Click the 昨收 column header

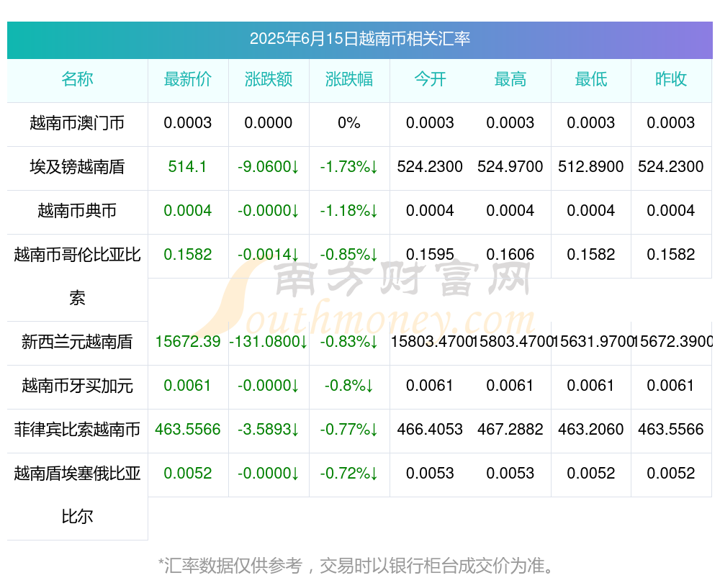tap(671, 79)
